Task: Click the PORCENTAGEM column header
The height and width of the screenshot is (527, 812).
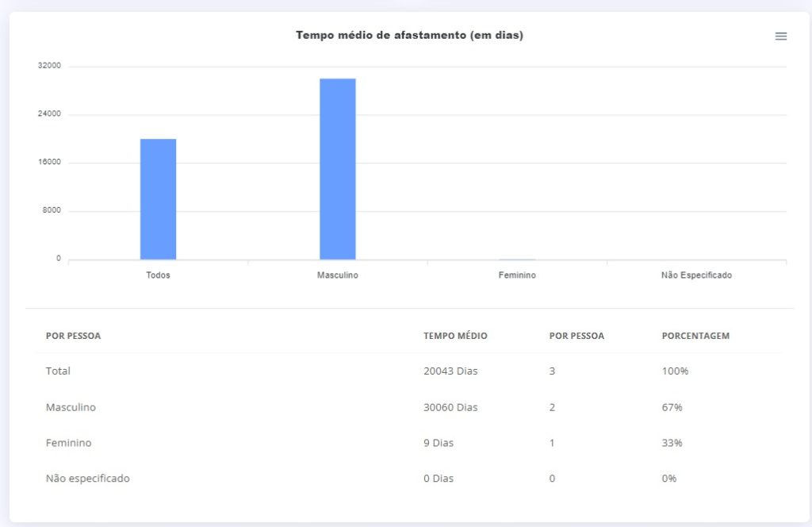Action: tap(695, 336)
